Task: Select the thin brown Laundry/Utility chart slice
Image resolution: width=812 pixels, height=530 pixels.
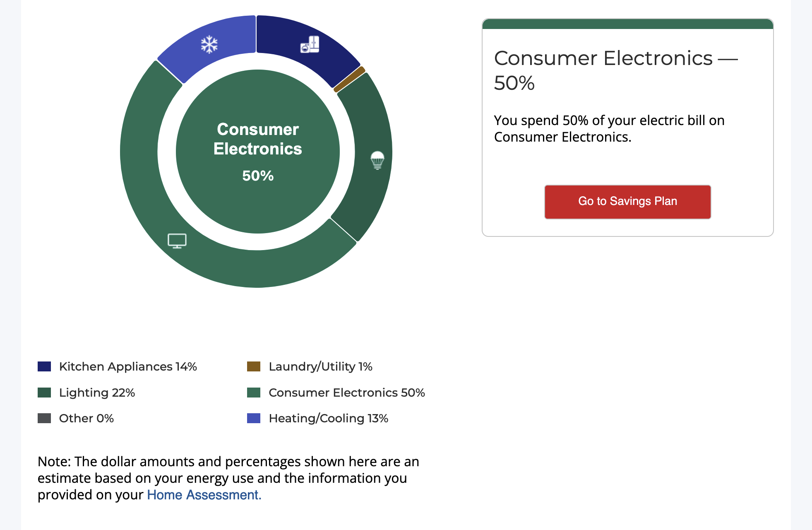Action: coord(350,79)
